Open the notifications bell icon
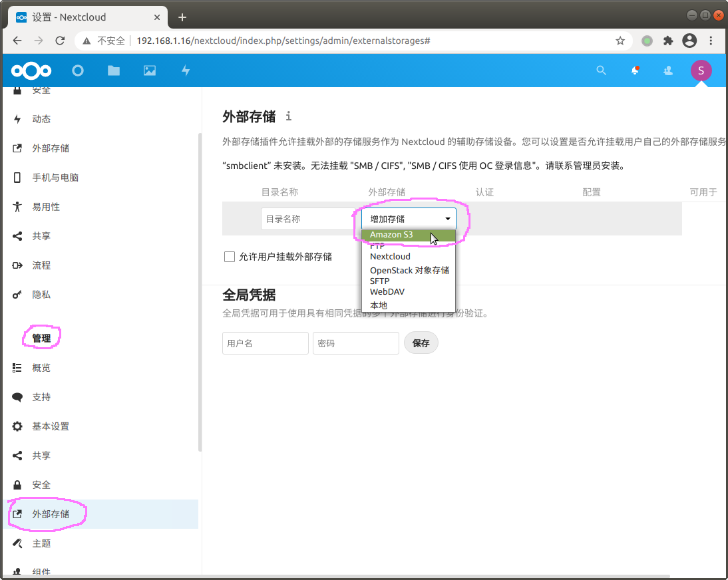Viewport: 728px width, 580px height. click(635, 71)
